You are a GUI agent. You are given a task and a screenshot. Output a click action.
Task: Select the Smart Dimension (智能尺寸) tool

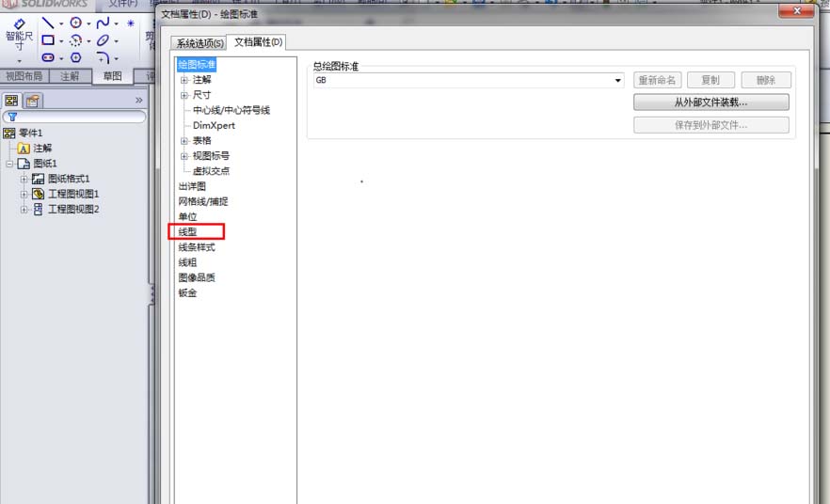(x=19, y=35)
